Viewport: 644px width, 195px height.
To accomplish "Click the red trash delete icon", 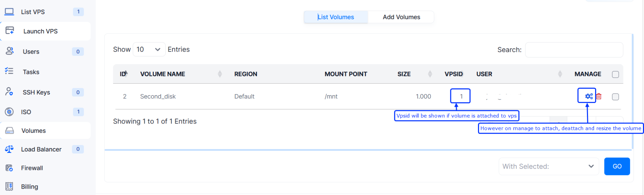I will tap(599, 96).
